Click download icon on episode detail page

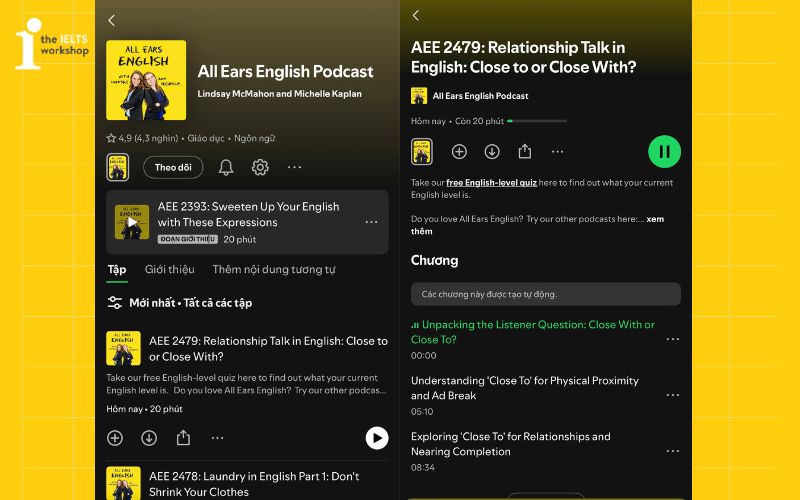(x=492, y=152)
